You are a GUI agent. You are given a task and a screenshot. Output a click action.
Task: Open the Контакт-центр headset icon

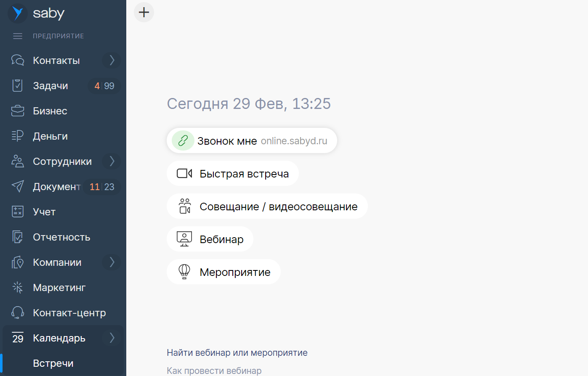pyautogui.click(x=17, y=312)
